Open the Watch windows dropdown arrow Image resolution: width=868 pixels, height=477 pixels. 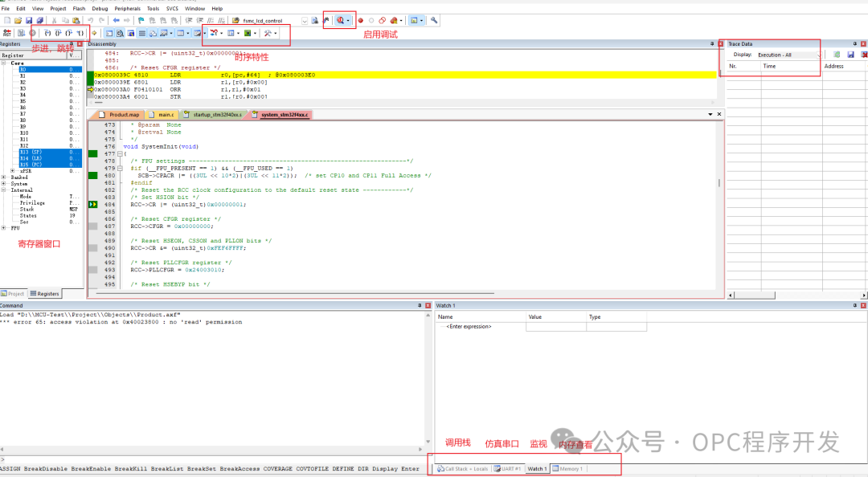click(171, 33)
